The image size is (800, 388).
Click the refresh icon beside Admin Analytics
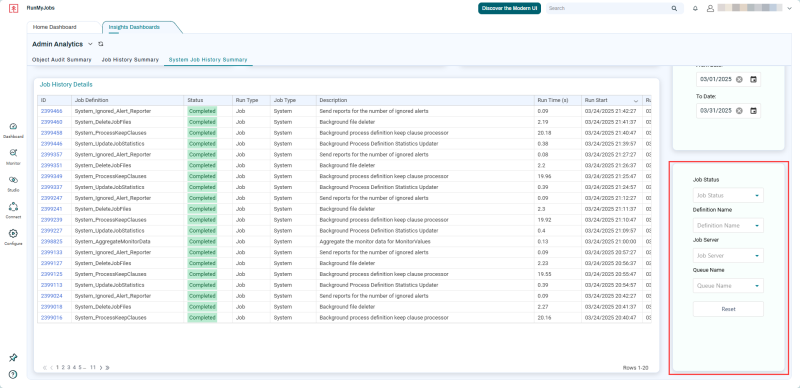pyautogui.click(x=101, y=44)
